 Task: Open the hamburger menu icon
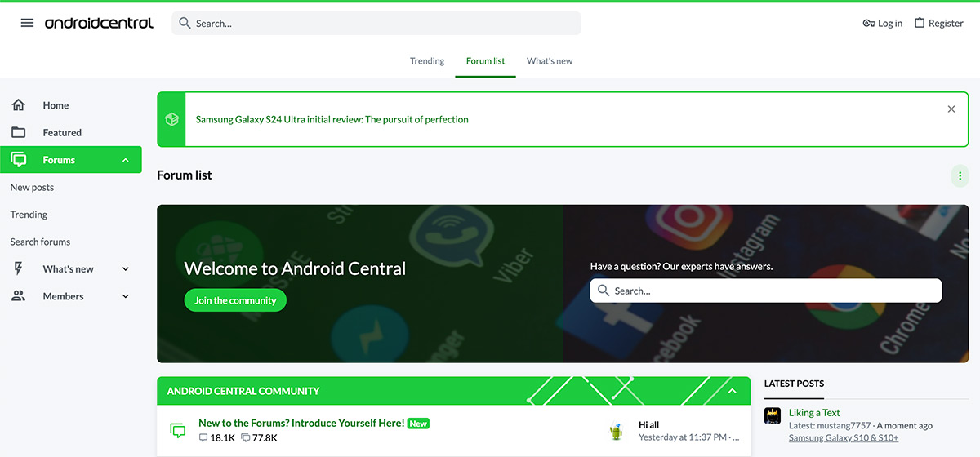27,23
